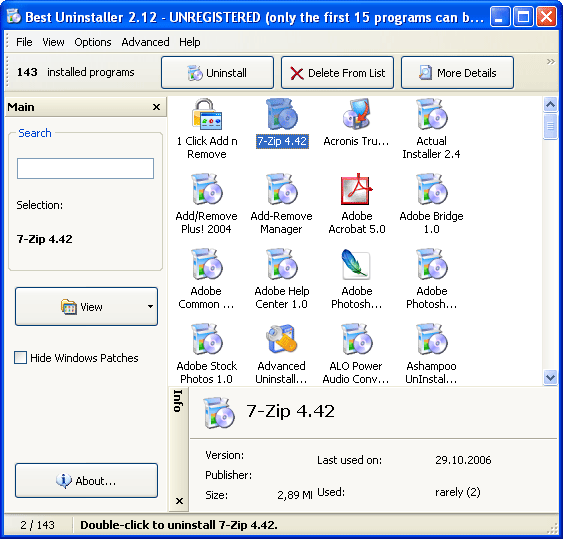Click the vertical scrollbar thumb
Viewport: 563px width, 539px height.
point(550,126)
